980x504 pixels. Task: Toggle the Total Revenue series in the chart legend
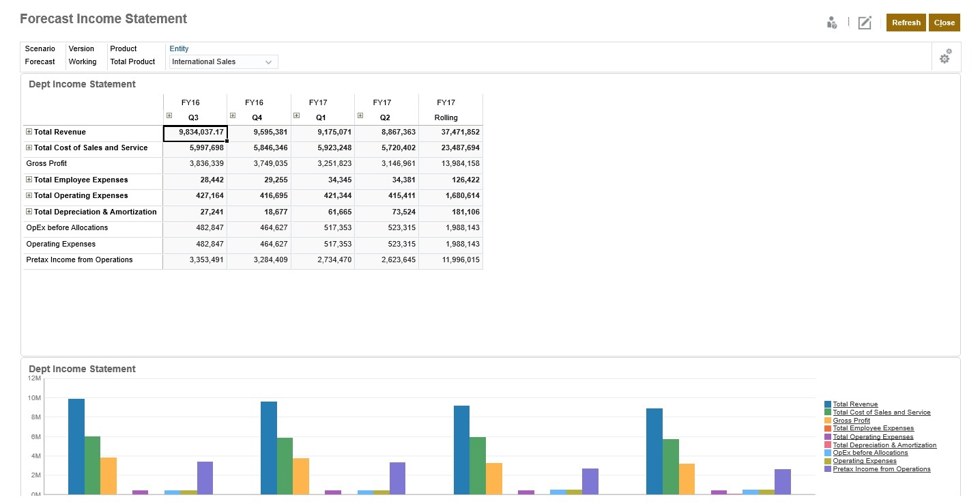coord(854,404)
